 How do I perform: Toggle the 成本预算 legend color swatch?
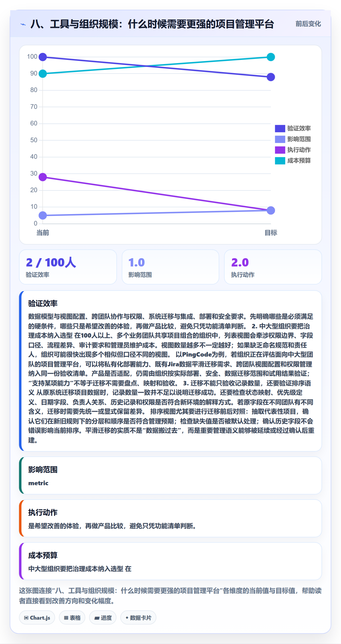click(280, 160)
